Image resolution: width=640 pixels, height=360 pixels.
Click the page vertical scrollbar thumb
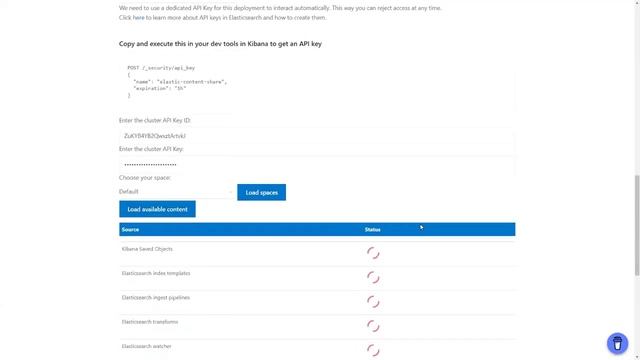coord(637,225)
